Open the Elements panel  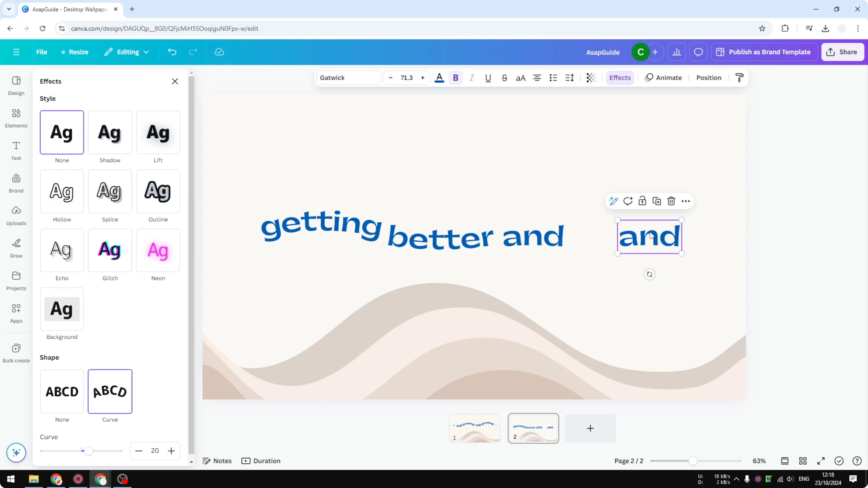click(x=16, y=118)
